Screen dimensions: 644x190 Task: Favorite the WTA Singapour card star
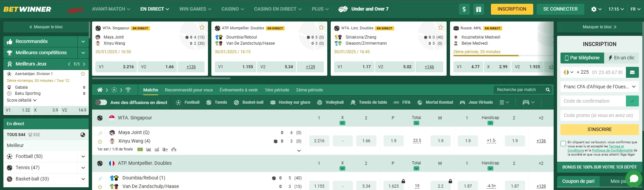[x=202, y=27]
